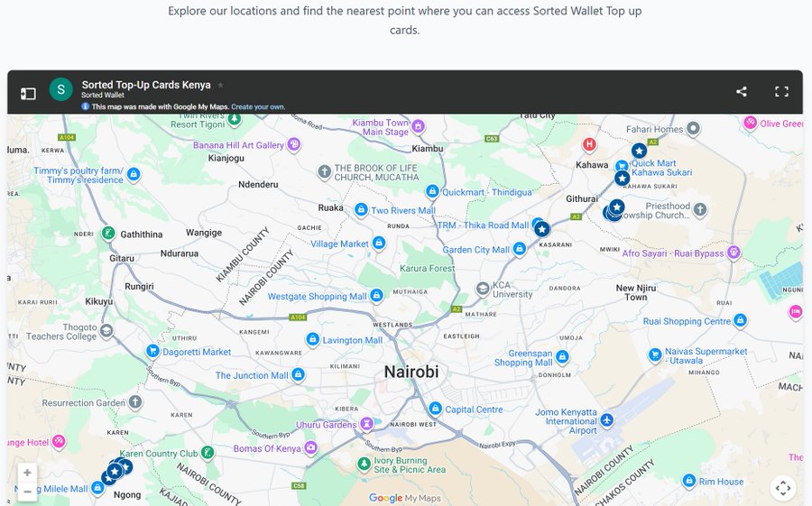This screenshot has width=812, height=506.
Task: Select the Ivory Burning Site park pin
Action: point(364,463)
